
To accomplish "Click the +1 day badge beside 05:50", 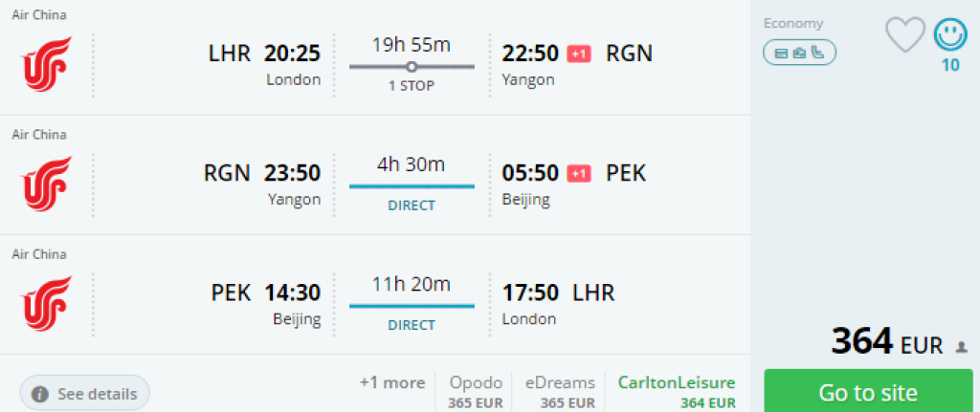I will click(x=579, y=174).
